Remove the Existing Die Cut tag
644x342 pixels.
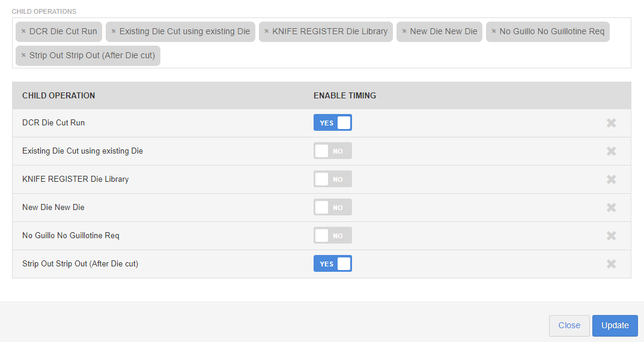click(x=114, y=31)
